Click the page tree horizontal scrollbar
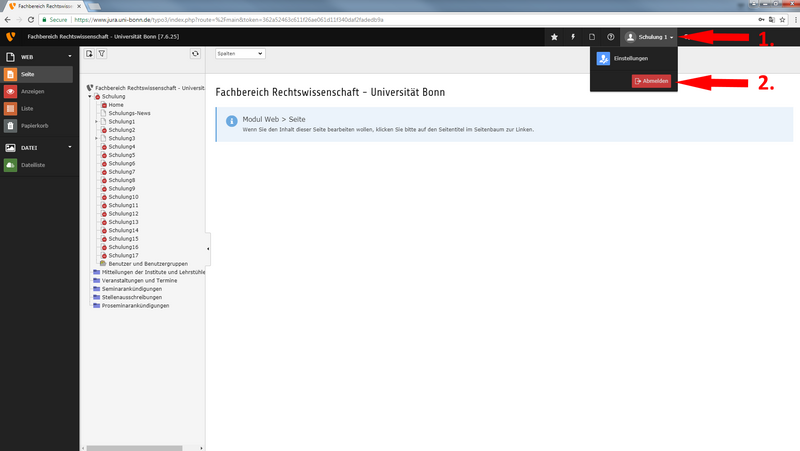The image size is (800, 451). click(134, 448)
